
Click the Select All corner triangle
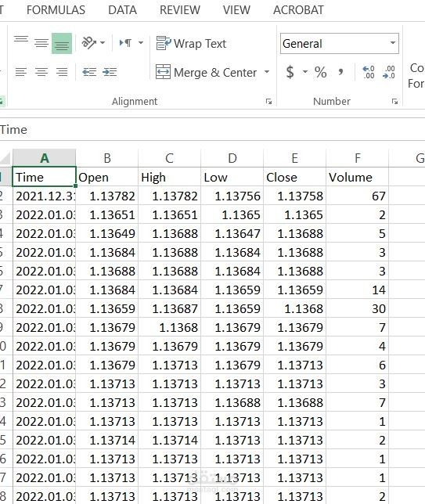[5, 158]
